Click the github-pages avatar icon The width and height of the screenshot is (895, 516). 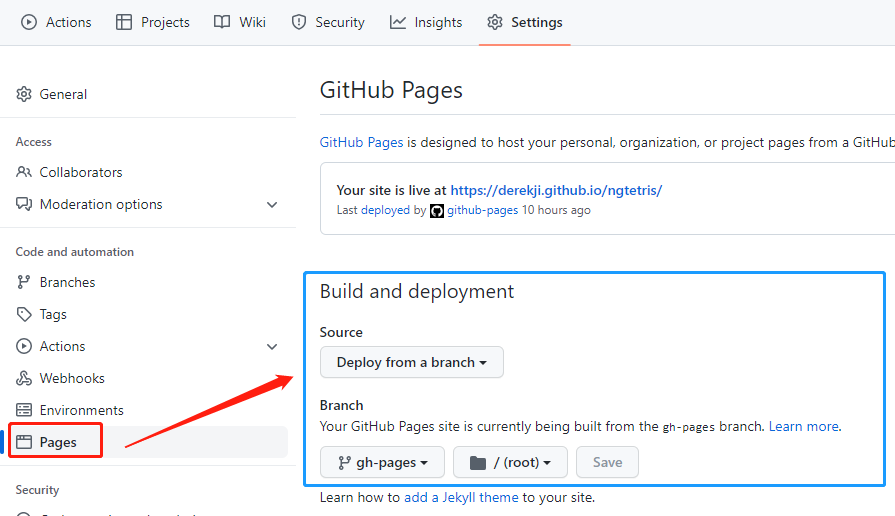437,211
